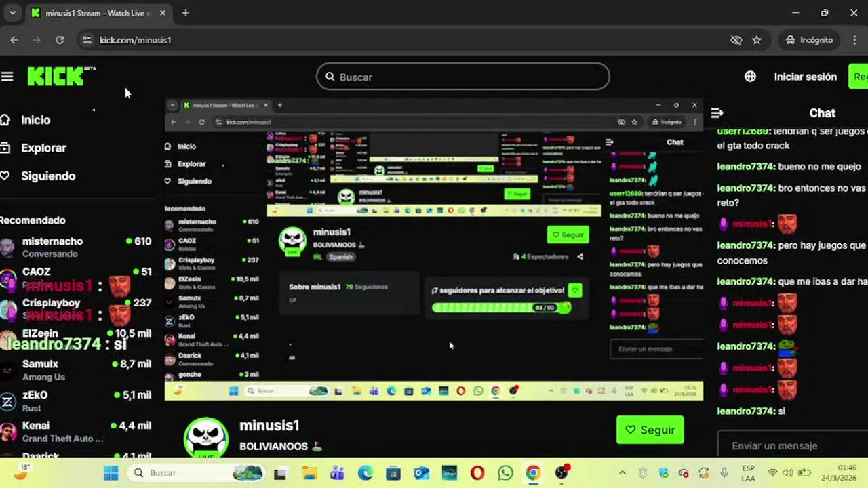Open the language globe selector
Screen dimensions: 868x488
pos(750,77)
